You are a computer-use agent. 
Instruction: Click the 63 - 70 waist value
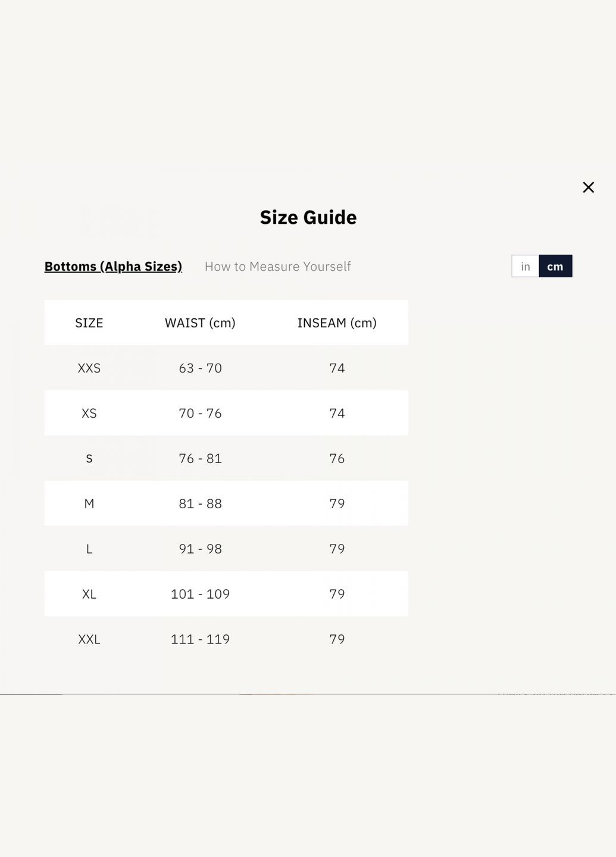click(x=200, y=368)
